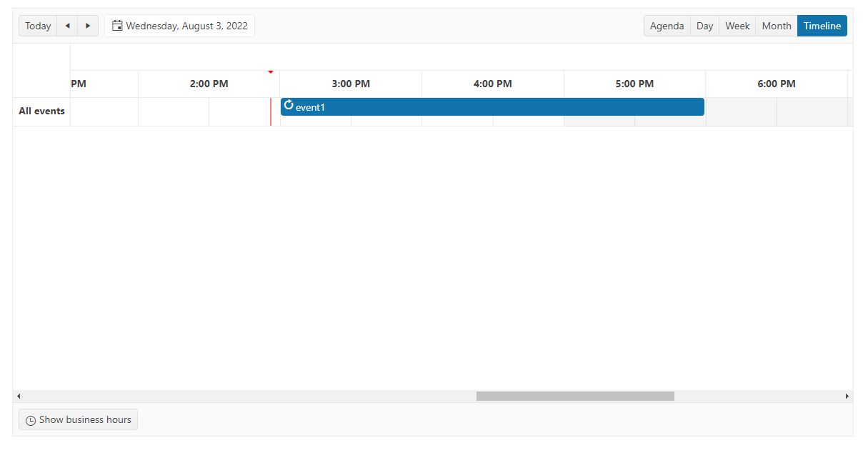The image size is (868, 458).
Task: Switch to the Day view
Action: pos(704,26)
